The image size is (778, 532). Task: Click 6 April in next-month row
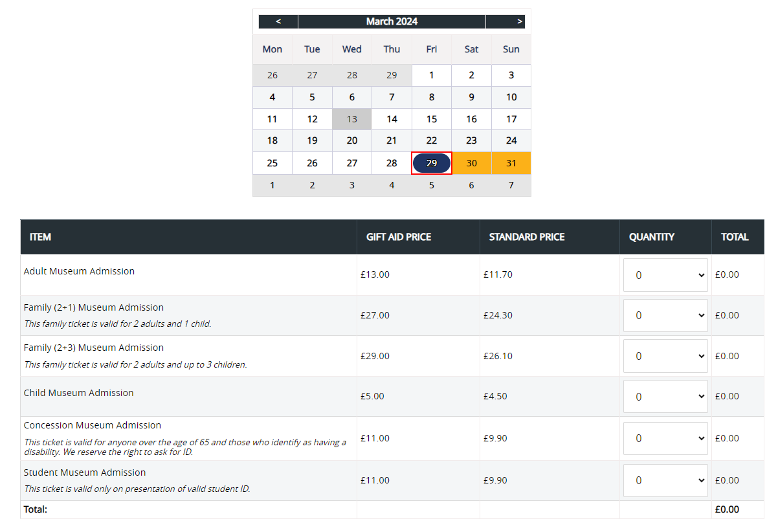(471, 185)
